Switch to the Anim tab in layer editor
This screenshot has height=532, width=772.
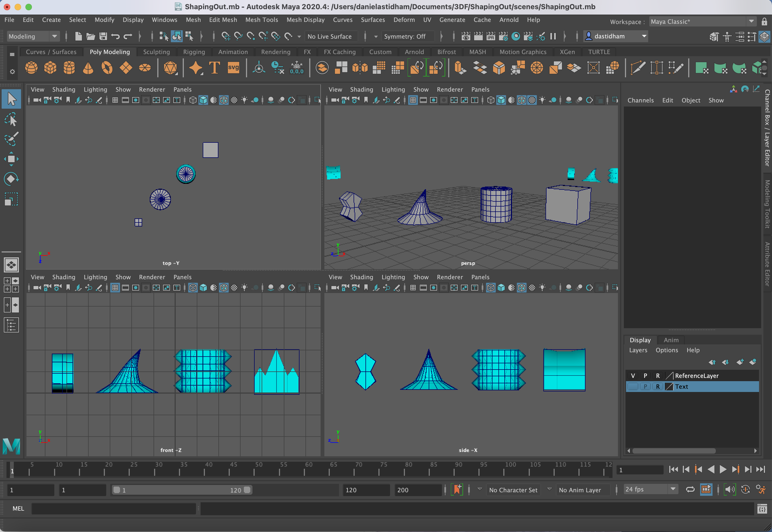(x=671, y=340)
